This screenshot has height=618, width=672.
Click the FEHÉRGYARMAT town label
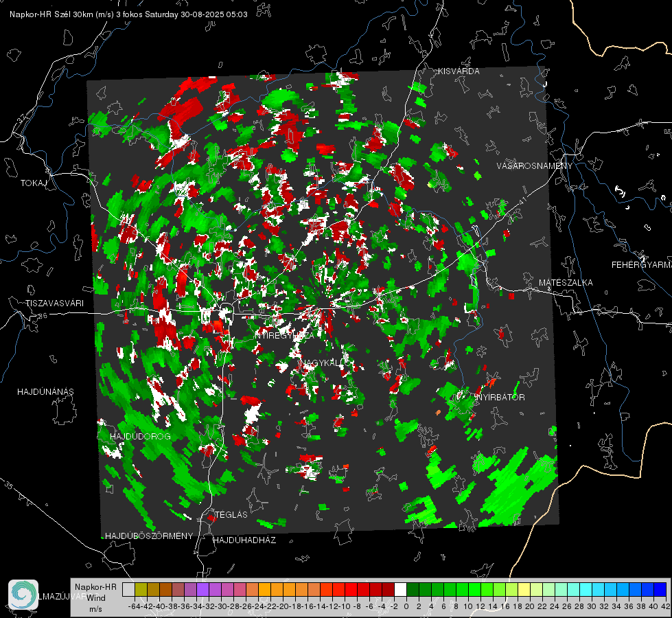(641, 265)
